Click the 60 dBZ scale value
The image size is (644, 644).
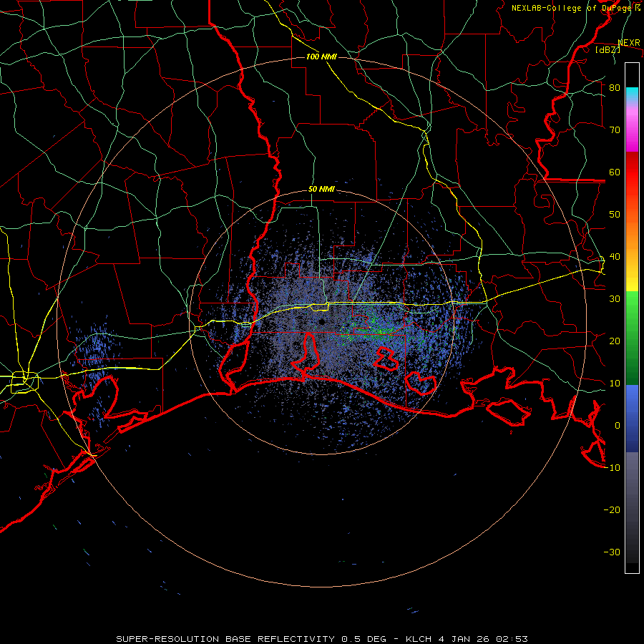coord(615,172)
